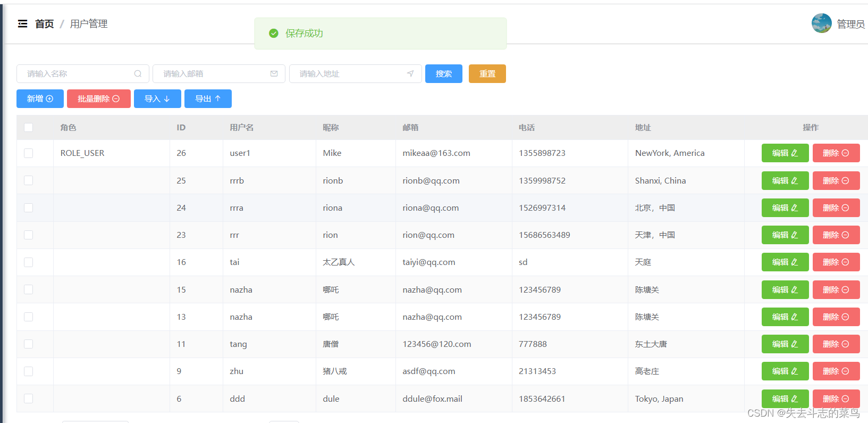The width and height of the screenshot is (868, 423).
Task: Click the blue 搜索 button
Action: (444, 74)
